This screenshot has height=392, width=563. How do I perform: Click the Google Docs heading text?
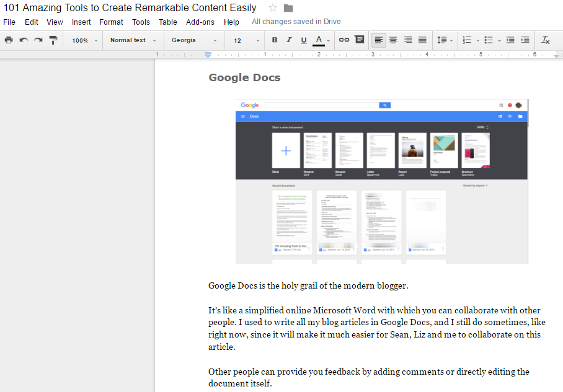click(x=244, y=77)
